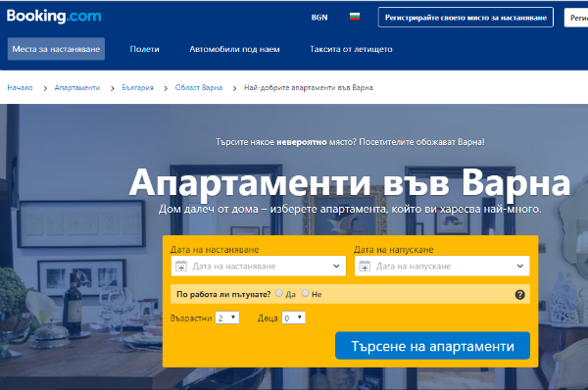Click the Booking.com logo
This screenshot has width=588, height=390.
tap(54, 16)
